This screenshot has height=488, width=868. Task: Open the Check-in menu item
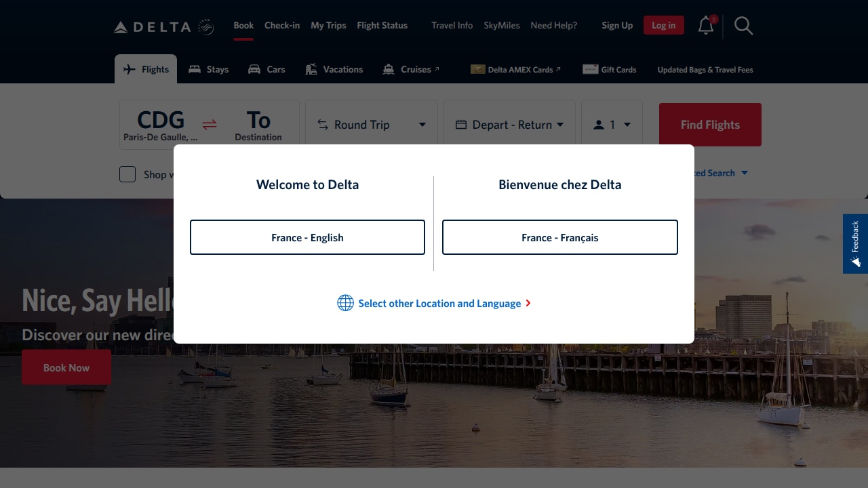pyautogui.click(x=282, y=26)
